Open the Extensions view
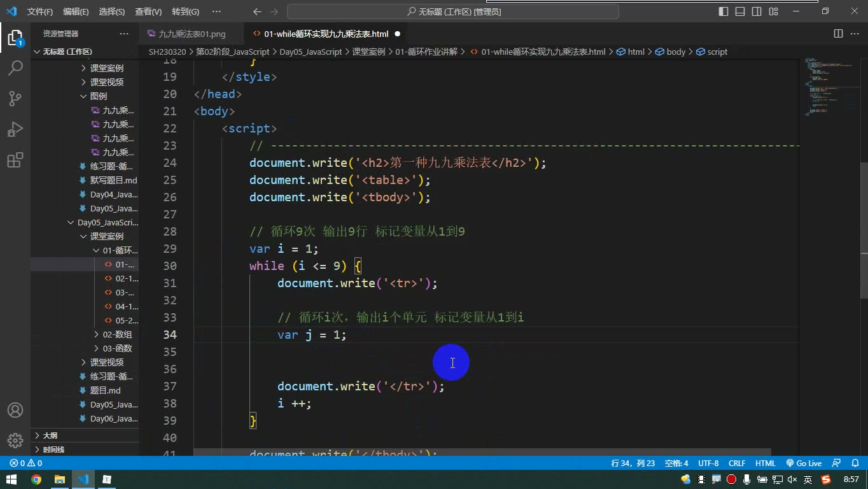Viewport: 868px width, 489px height. [15, 160]
